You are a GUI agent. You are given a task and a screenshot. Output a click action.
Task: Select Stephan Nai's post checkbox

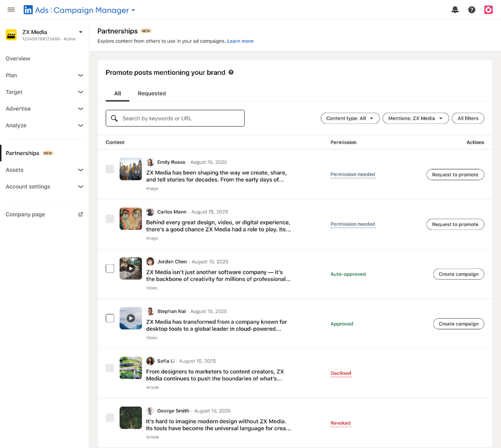(x=110, y=318)
